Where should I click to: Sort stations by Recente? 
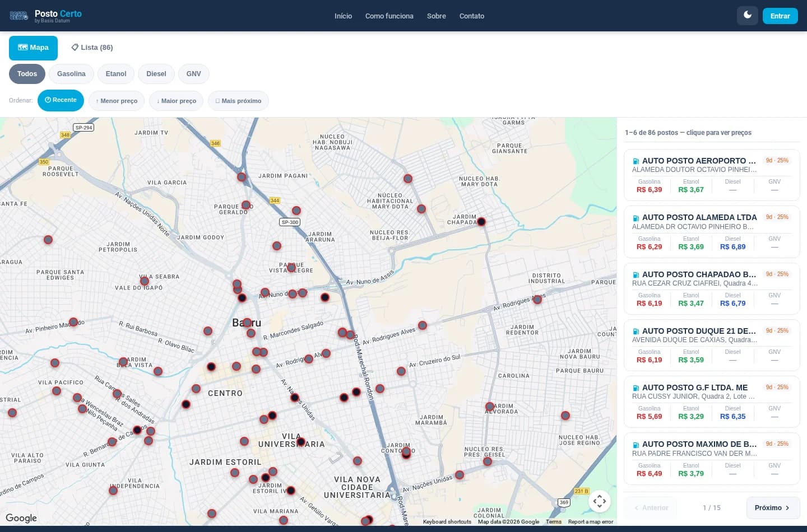[x=61, y=100]
